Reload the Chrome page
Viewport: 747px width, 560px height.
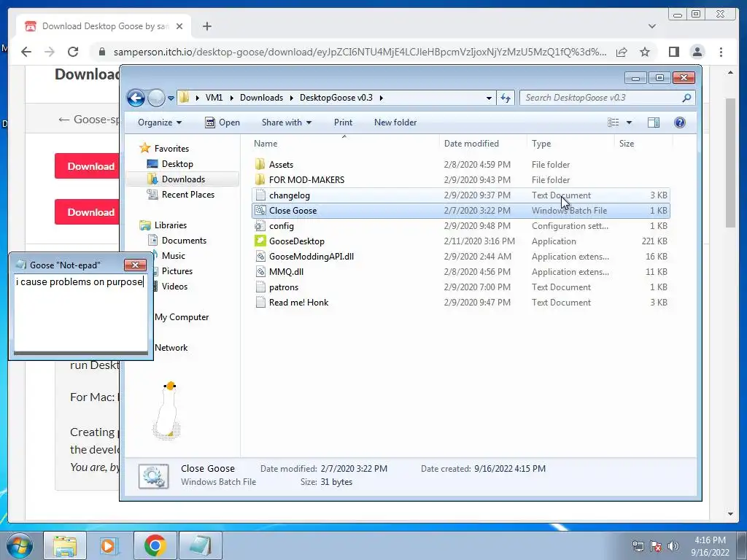(x=73, y=52)
